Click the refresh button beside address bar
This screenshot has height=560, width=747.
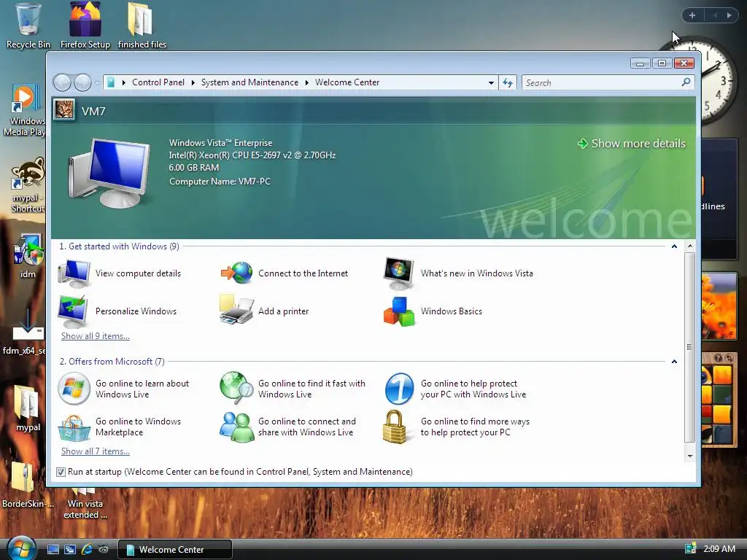point(508,83)
